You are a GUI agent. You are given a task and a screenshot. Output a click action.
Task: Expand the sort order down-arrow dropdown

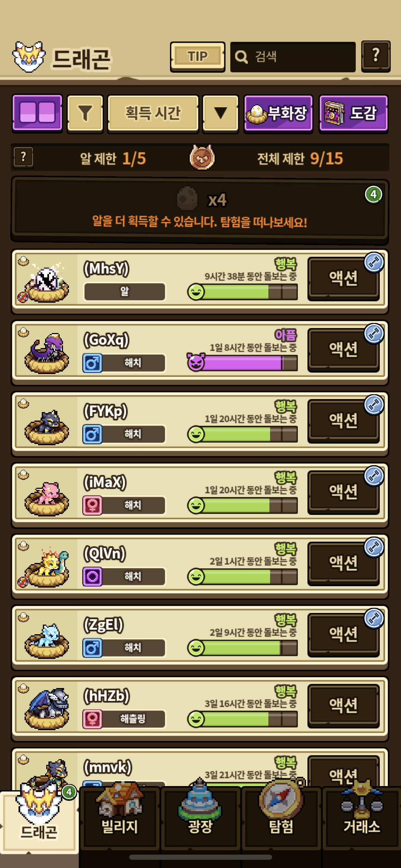[220, 113]
